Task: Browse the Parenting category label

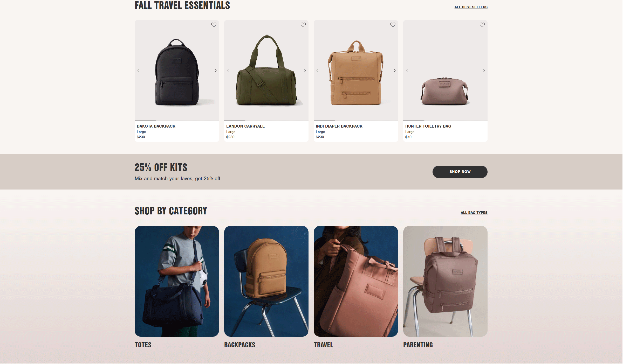Action: pyautogui.click(x=418, y=345)
